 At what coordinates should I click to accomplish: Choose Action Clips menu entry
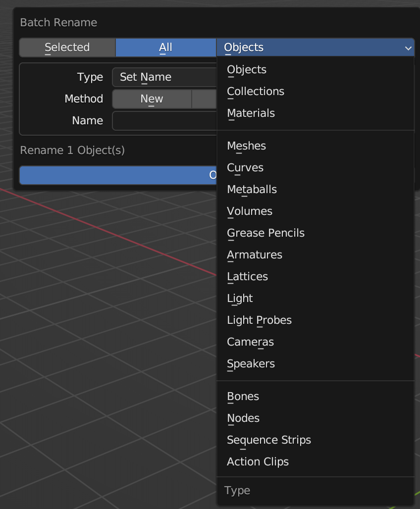click(x=258, y=462)
